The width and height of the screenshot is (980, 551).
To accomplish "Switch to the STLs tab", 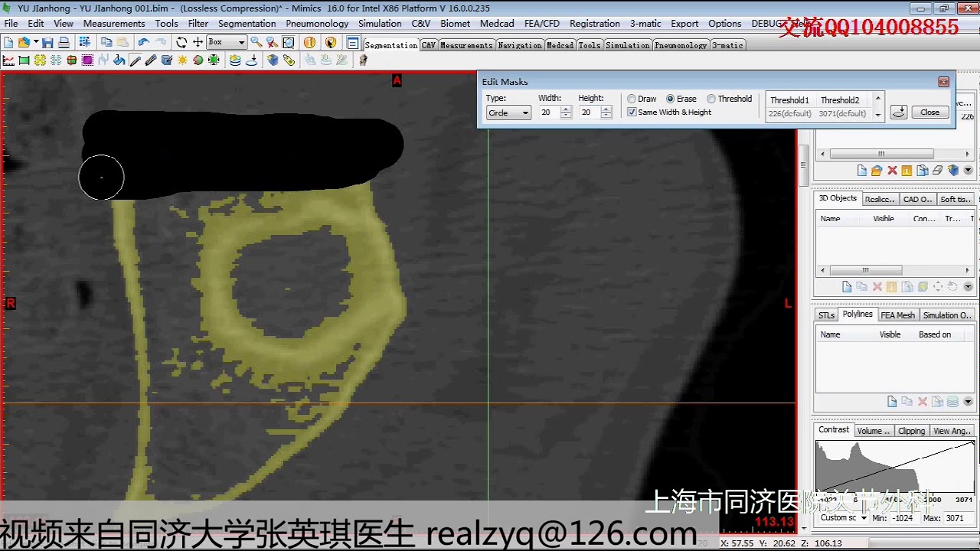I will [x=826, y=315].
